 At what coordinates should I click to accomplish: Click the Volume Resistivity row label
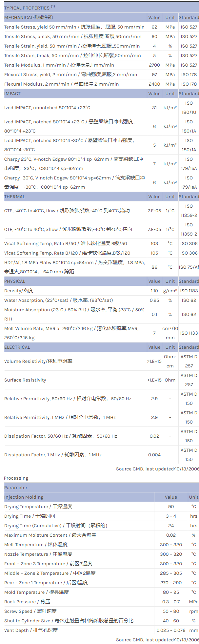click(38, 361)
